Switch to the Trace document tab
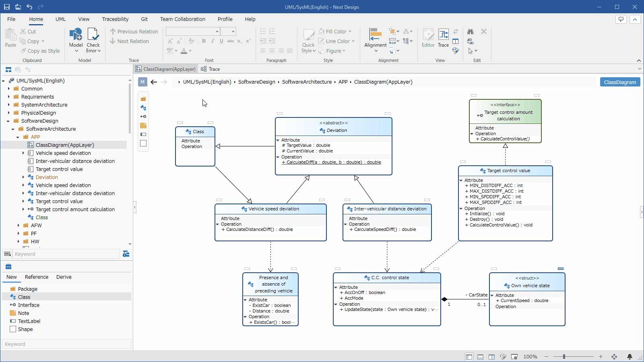Image resolution: width=644 pixels, height=362 pixels. point(210,69)
